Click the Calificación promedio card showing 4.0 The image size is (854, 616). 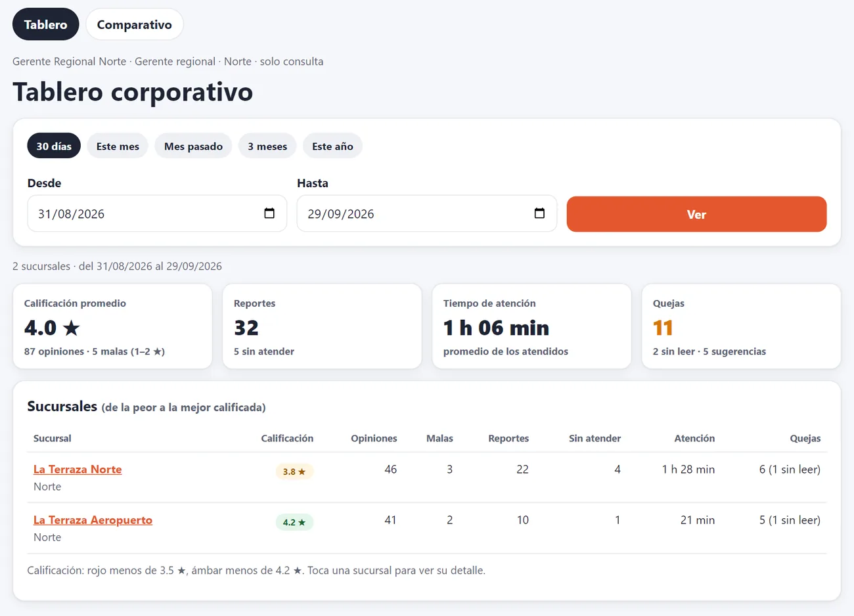[112, 326]
